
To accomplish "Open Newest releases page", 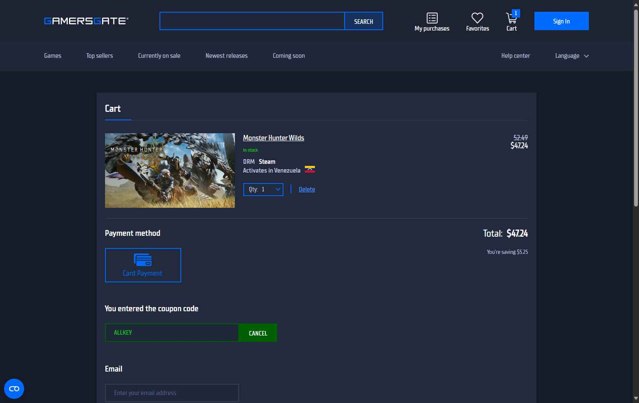I will [227, 56].
